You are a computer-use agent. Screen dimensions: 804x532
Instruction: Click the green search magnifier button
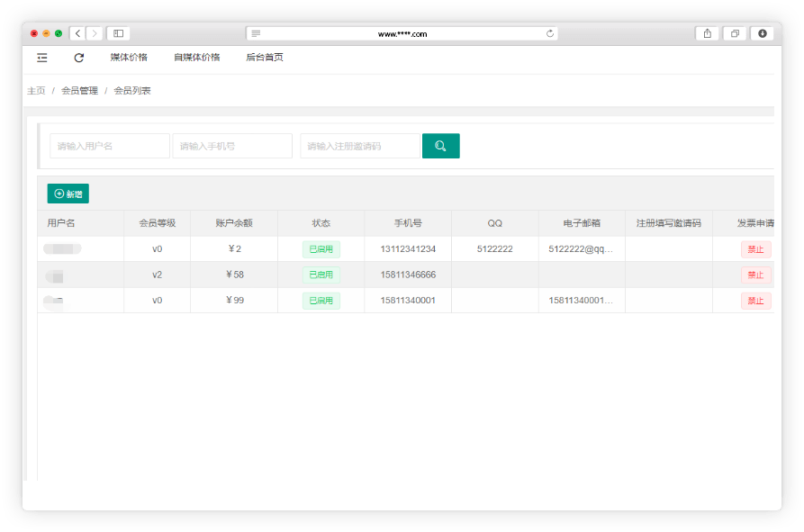[x=440, y=146]
